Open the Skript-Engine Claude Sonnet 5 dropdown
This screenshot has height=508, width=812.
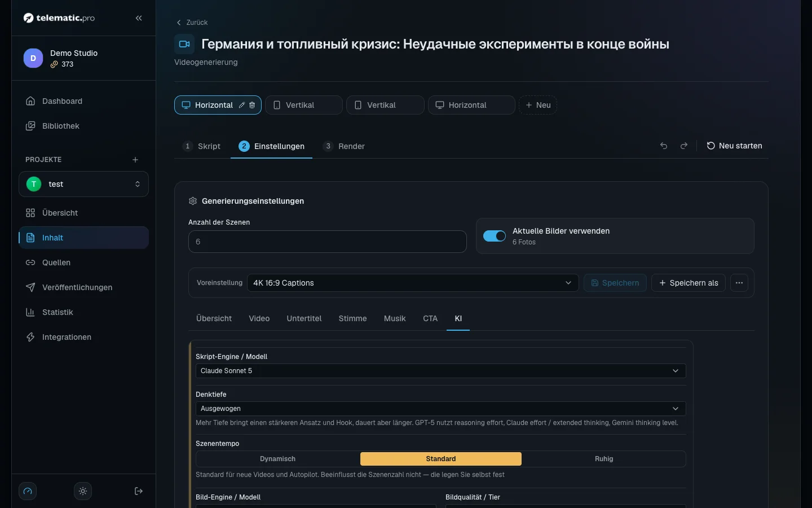(441, 371)
